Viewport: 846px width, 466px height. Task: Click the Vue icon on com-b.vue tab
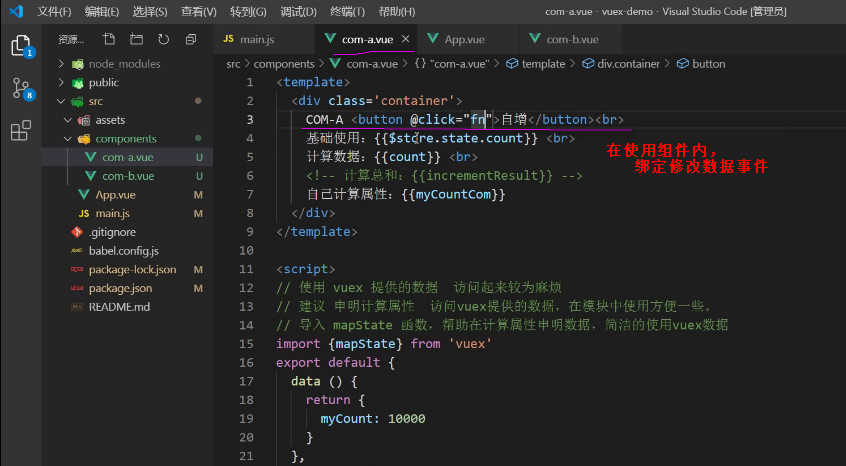tap(535, 39)
